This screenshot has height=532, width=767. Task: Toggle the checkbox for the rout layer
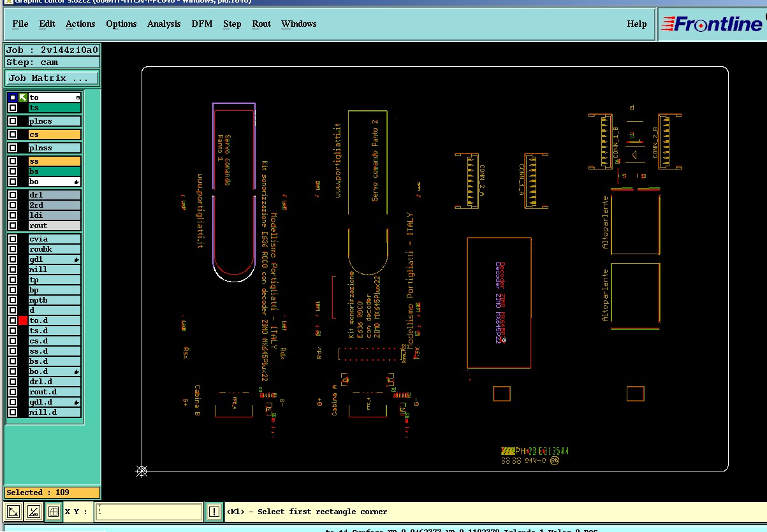[x=13, y=226]
